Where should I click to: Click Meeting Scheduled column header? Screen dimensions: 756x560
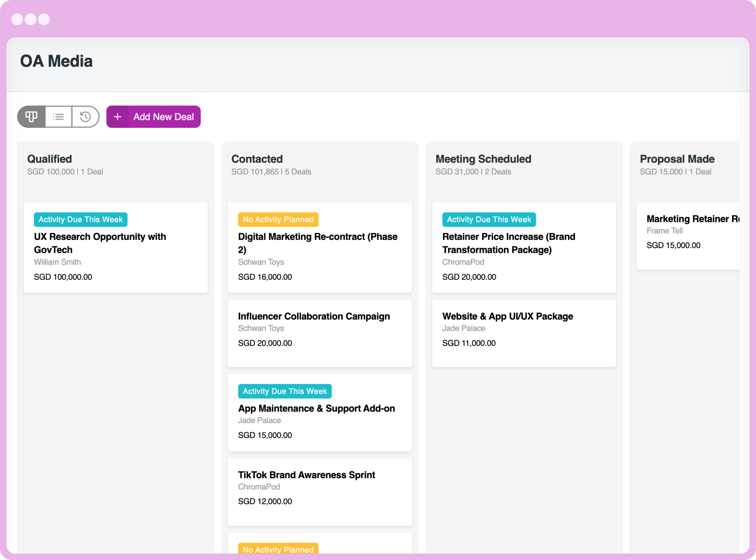point(483,159)
